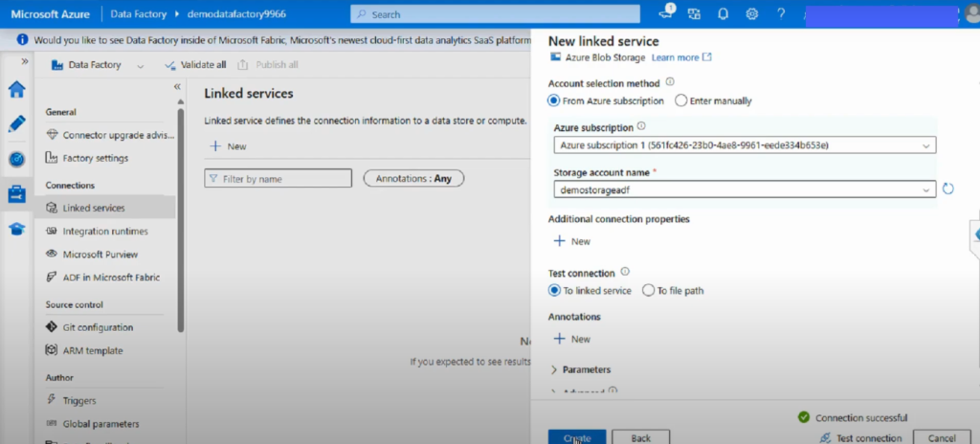980x444 pixels.
Task: Click Validate all
Action: point(195,65)
